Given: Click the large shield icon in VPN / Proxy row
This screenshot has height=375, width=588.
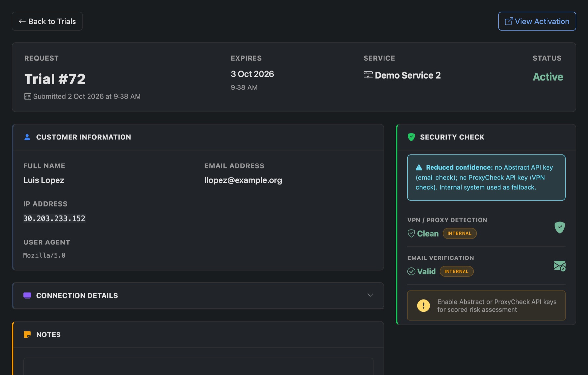Looking at the screenshot, I should click(560, 227).
